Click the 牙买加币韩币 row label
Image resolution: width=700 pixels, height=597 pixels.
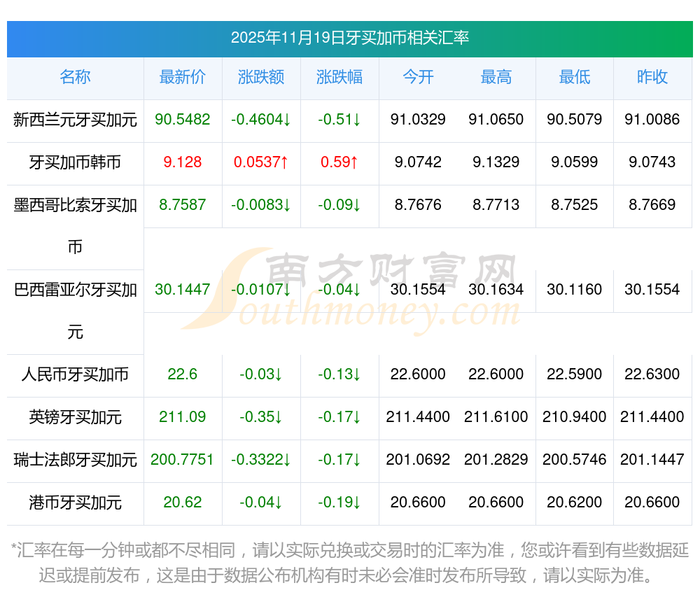click(x=75, y=162)
